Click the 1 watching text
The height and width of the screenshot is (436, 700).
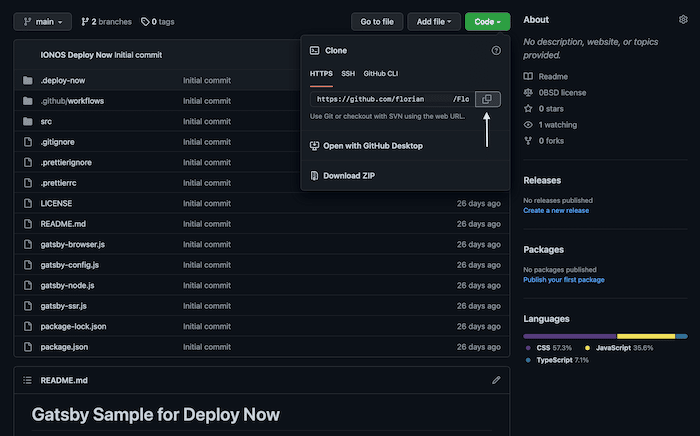pyautogui.click(x=558, y=125)
